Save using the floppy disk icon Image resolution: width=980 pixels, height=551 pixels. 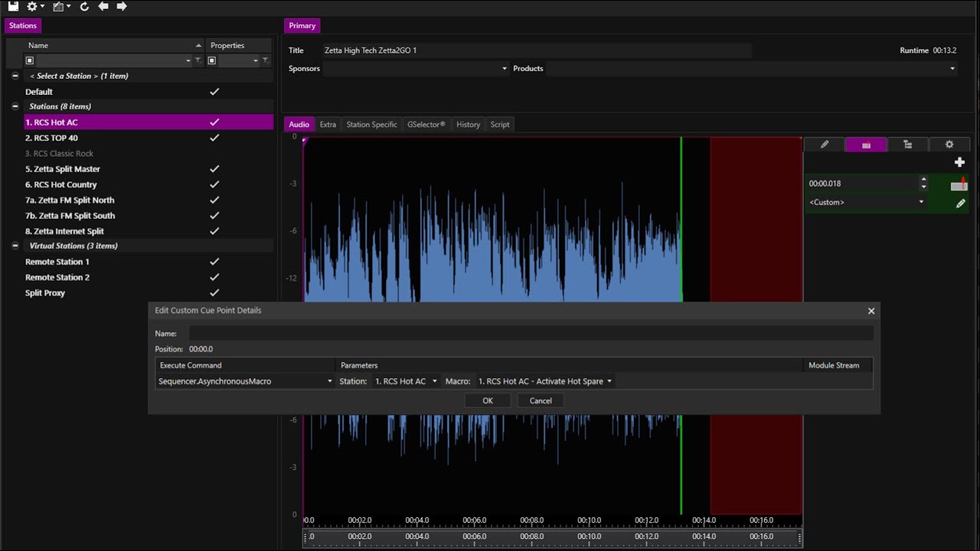[13, 6]
